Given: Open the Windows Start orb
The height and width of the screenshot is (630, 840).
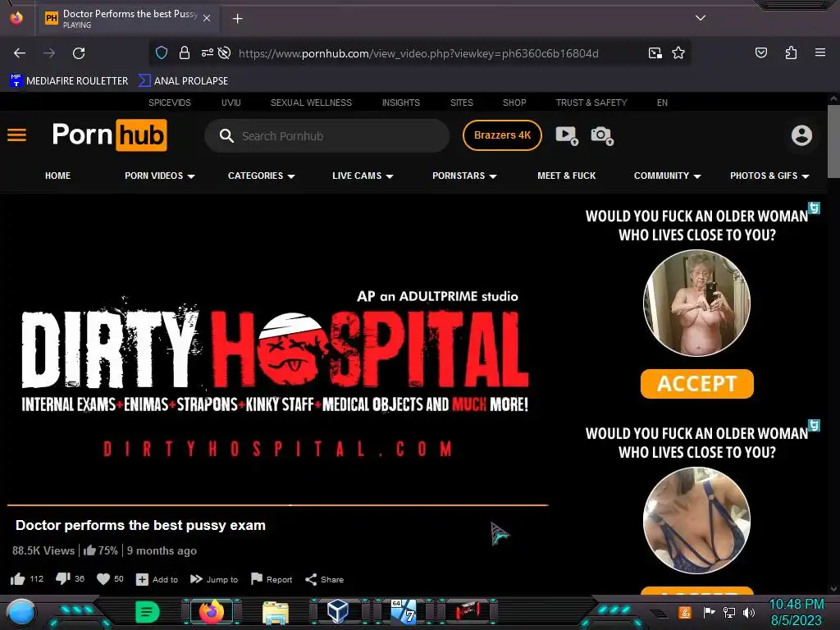Looking at the screenshot, I should point(21,612).
